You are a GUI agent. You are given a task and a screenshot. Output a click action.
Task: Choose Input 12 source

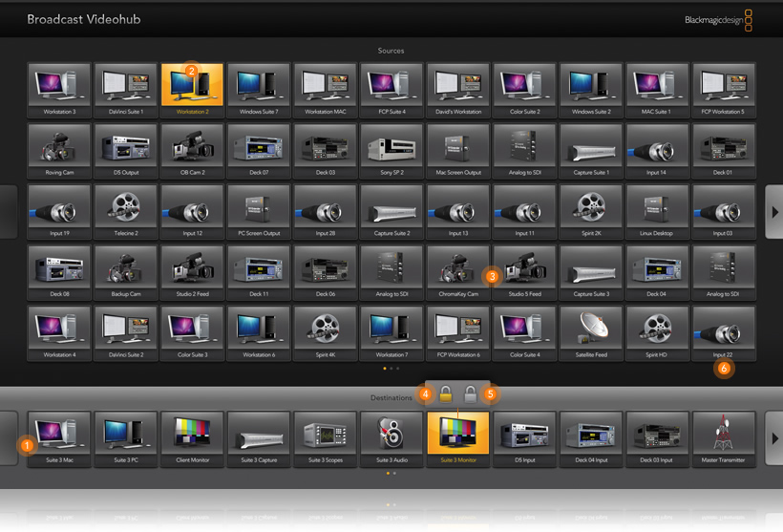click(192, 212)
